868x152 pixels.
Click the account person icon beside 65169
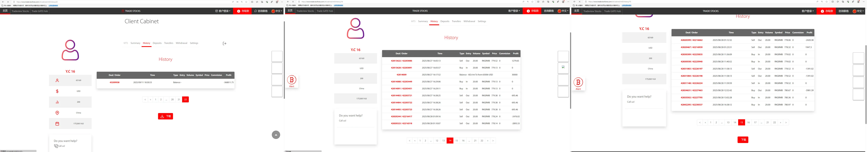tap(57, 81)
